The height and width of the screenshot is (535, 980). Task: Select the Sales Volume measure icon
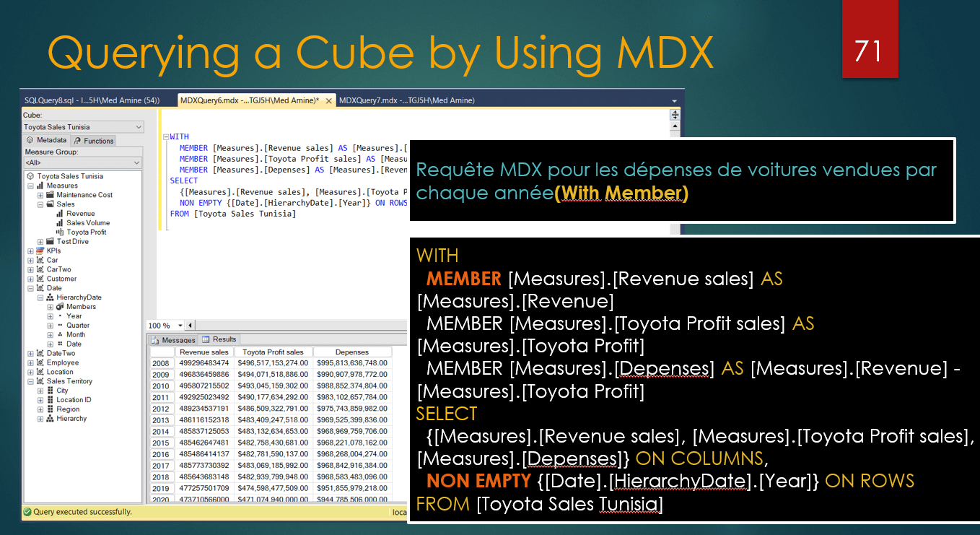click(x=59, y=223)
